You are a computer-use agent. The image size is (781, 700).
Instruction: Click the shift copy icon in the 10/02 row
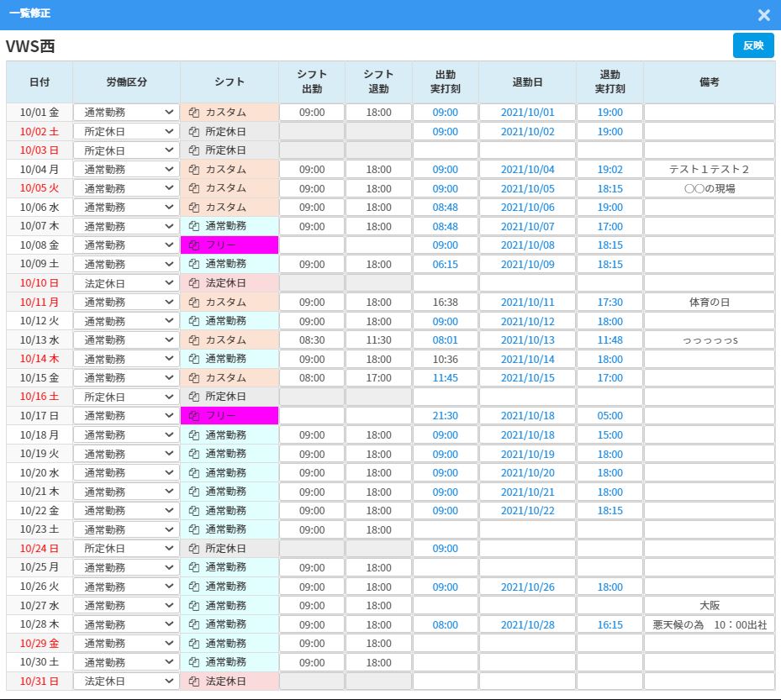point(194,131)
